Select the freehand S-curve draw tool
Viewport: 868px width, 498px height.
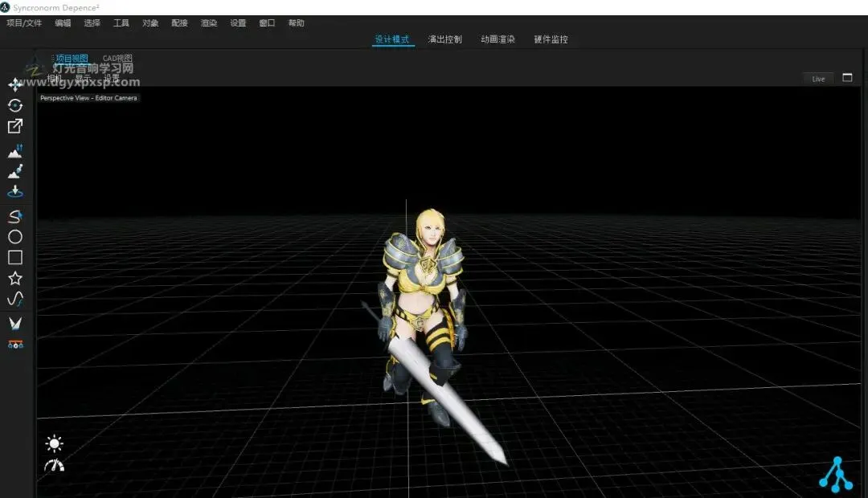(15, 216)
